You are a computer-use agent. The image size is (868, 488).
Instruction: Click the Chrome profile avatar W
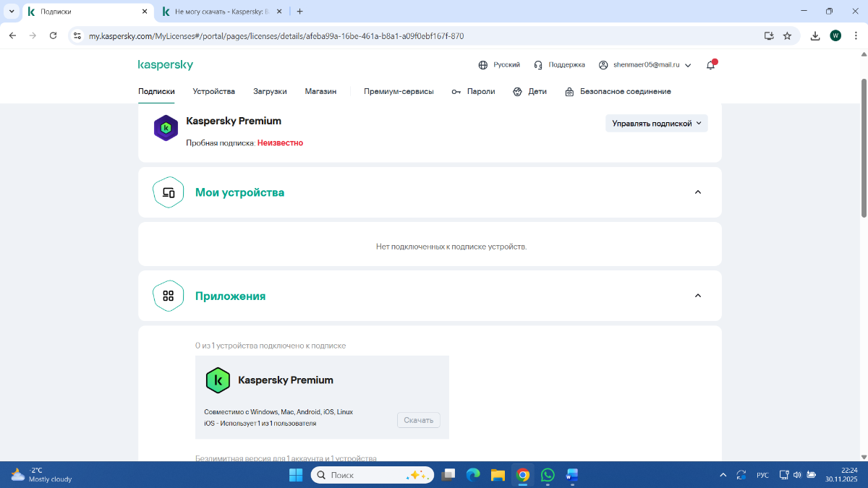(x=835, y=35)
